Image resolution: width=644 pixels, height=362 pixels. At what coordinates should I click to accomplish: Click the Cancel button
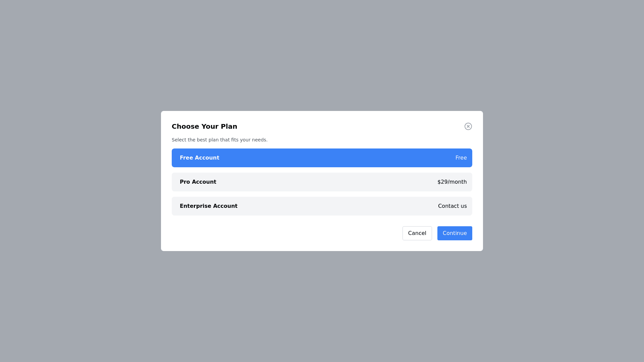(417, 233)
